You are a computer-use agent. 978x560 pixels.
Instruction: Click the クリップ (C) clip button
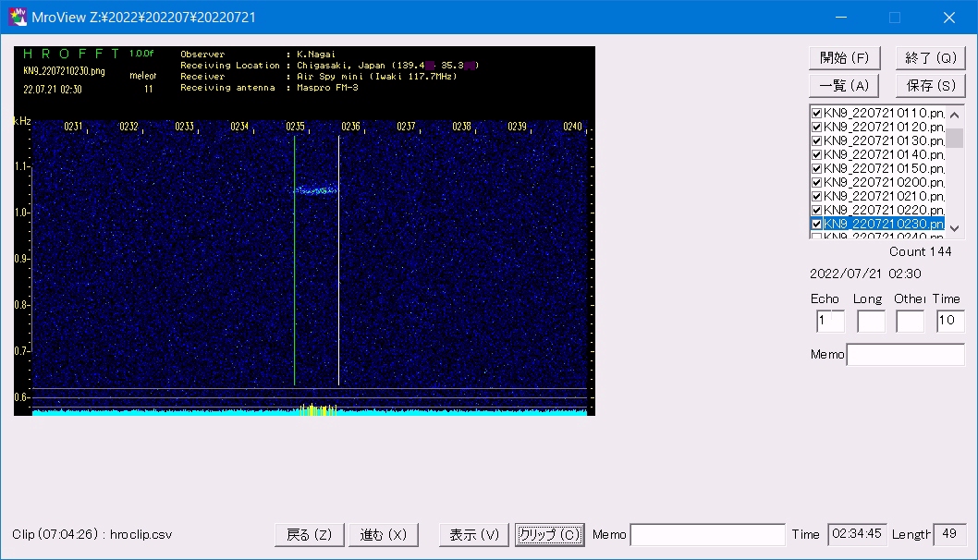pyautogui.click(x=549, y=534)
